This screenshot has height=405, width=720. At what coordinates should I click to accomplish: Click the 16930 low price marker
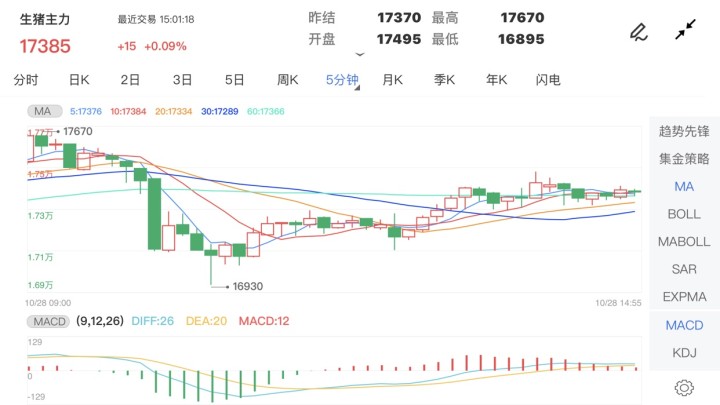tap(246, 286)
